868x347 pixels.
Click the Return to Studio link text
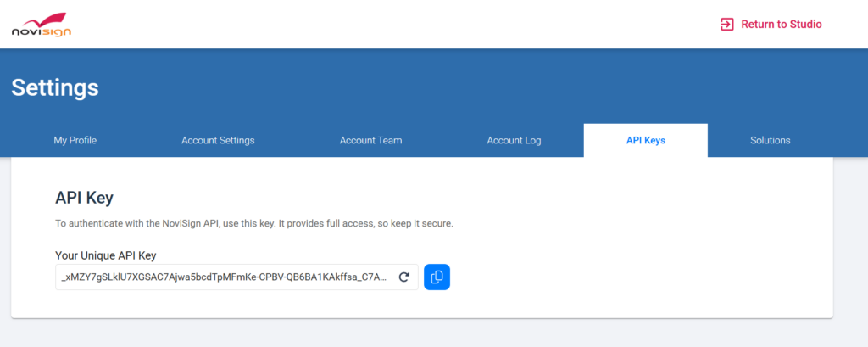pos(781,24)
